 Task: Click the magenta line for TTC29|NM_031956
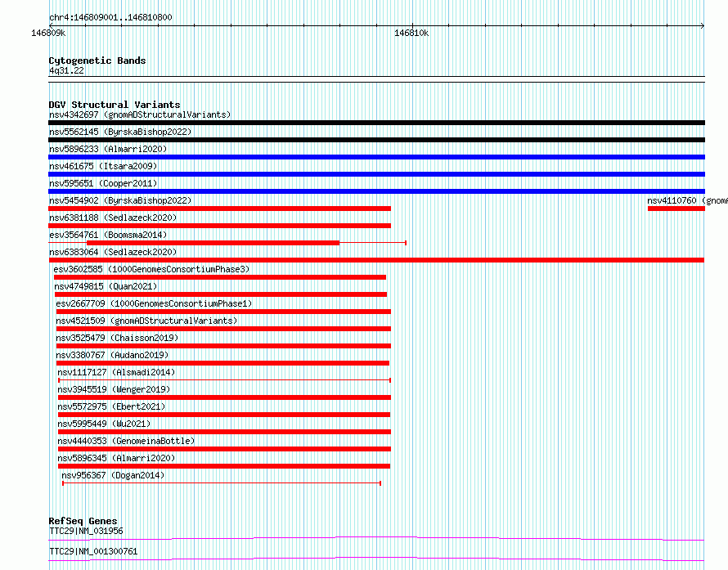(376, 538)
